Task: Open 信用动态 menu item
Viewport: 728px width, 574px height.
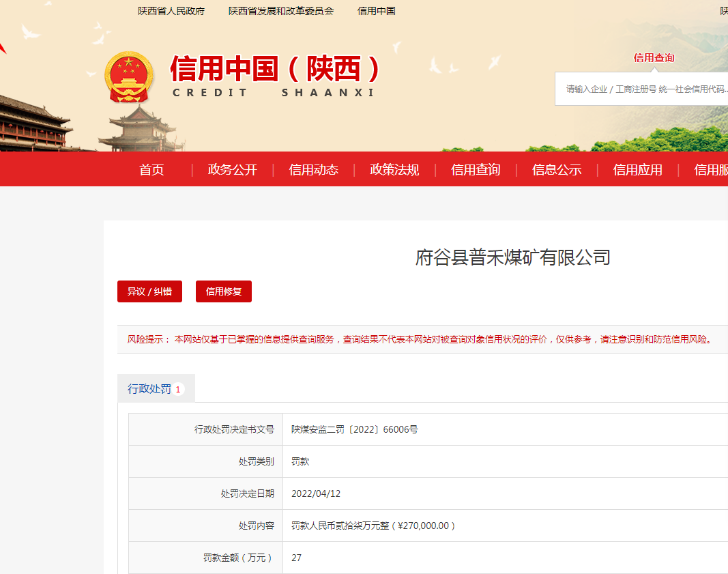Action: click(x=313, y=169)
